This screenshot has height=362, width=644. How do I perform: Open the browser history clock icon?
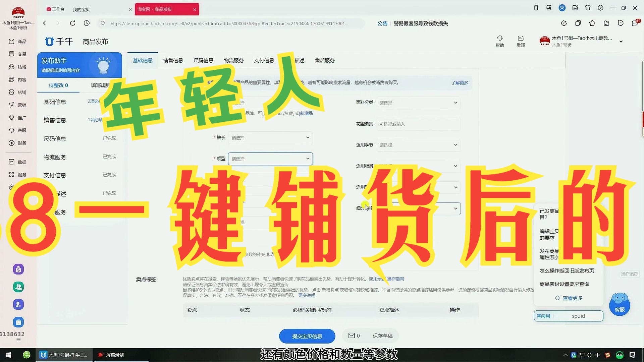[x=87, y=23]
